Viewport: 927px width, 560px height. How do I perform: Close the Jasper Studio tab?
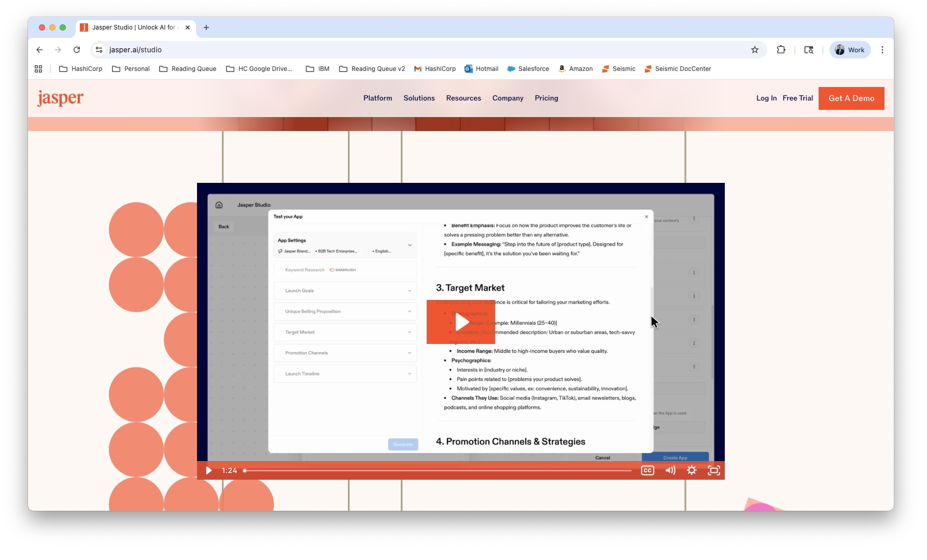pyautogui.click(x=188, y=27)
